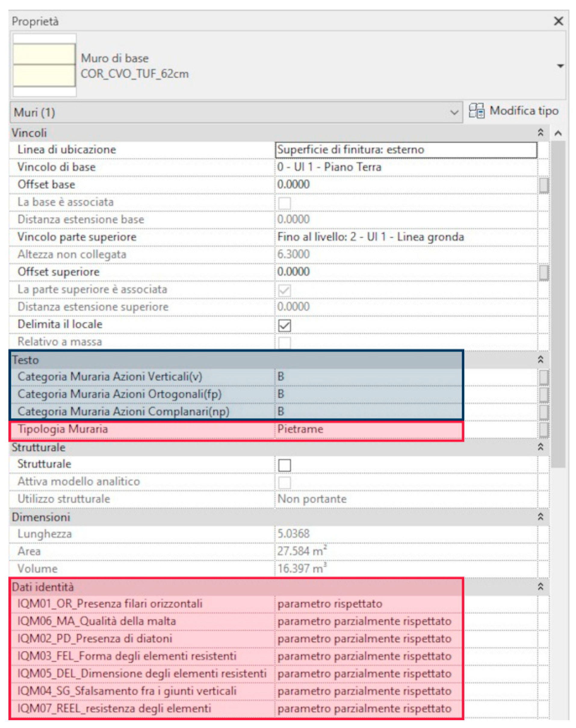Click the scrollbar up arrow
This screenshot has height=728, width=576.
[x=558, y=133]
